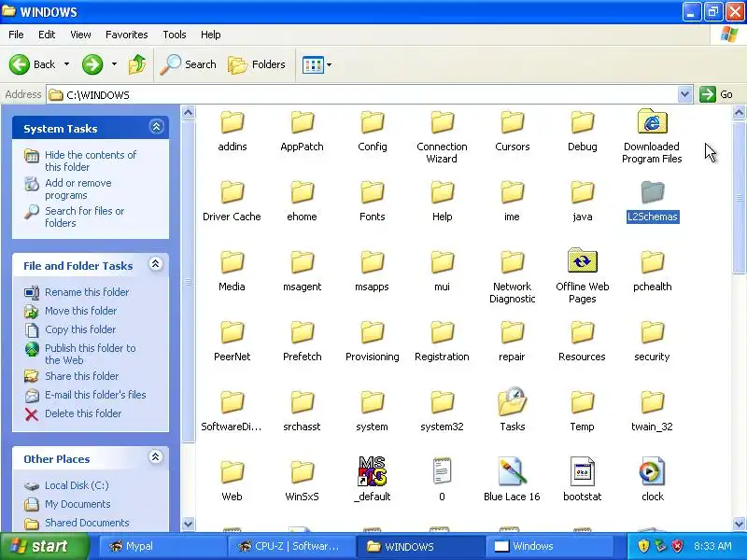Click Publish this folder to the Web

pos(90,354)
